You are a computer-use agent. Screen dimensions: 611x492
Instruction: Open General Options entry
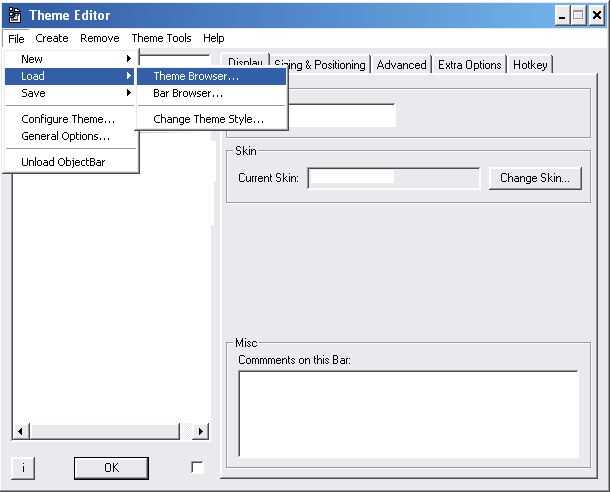click(x=70, y=136)
